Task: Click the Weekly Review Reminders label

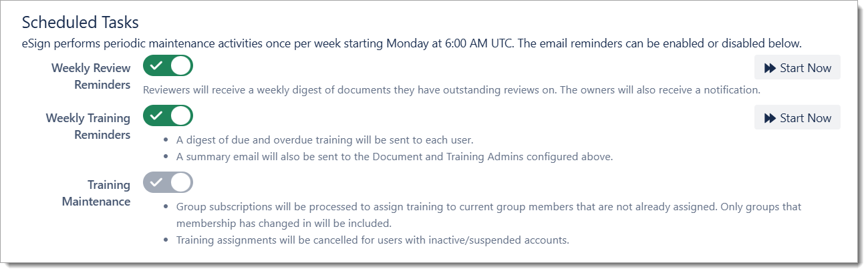Action: 91,76
